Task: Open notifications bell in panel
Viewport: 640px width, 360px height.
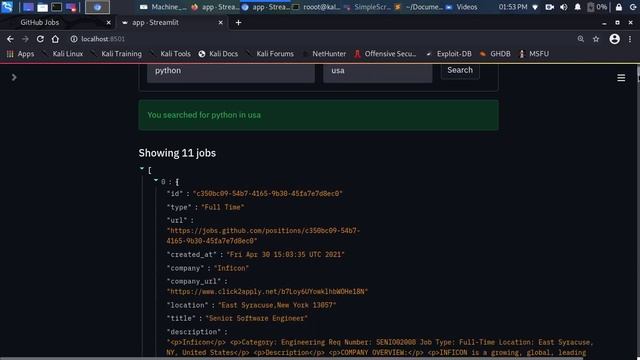Action: (578, 7)
